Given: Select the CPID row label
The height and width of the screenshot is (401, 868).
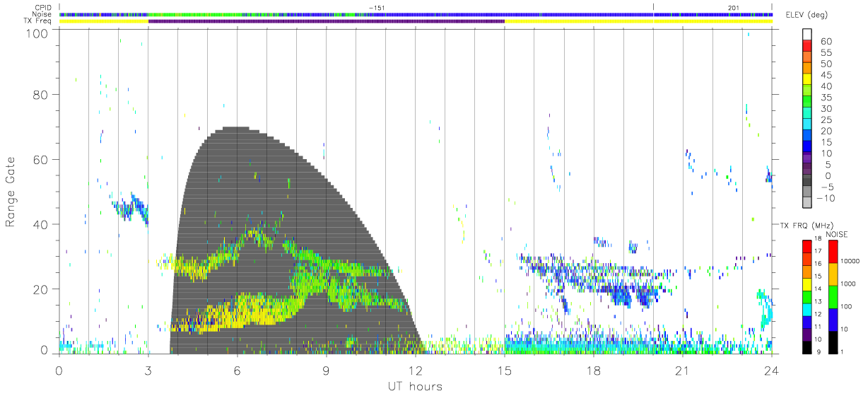Looking at the screenshot, I should point(44,8).
